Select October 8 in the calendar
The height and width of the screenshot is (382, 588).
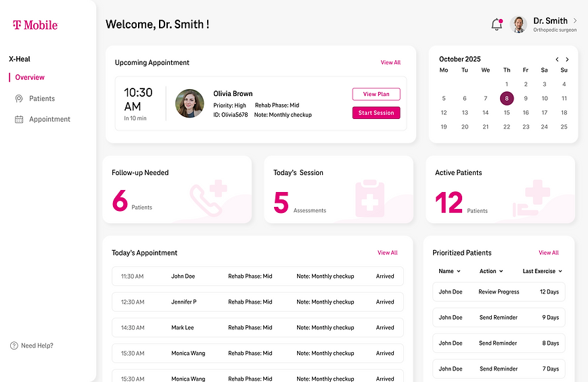[x=507, y=98]
